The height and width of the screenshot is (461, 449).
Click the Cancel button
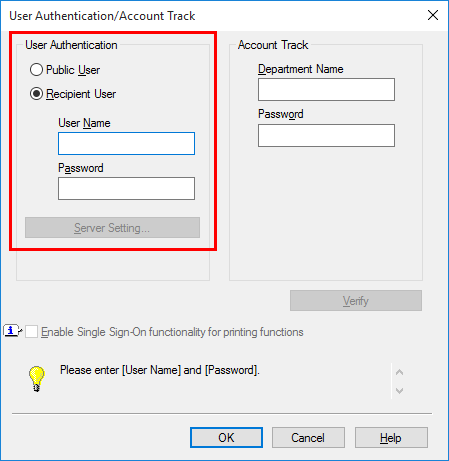pos(308,437)
